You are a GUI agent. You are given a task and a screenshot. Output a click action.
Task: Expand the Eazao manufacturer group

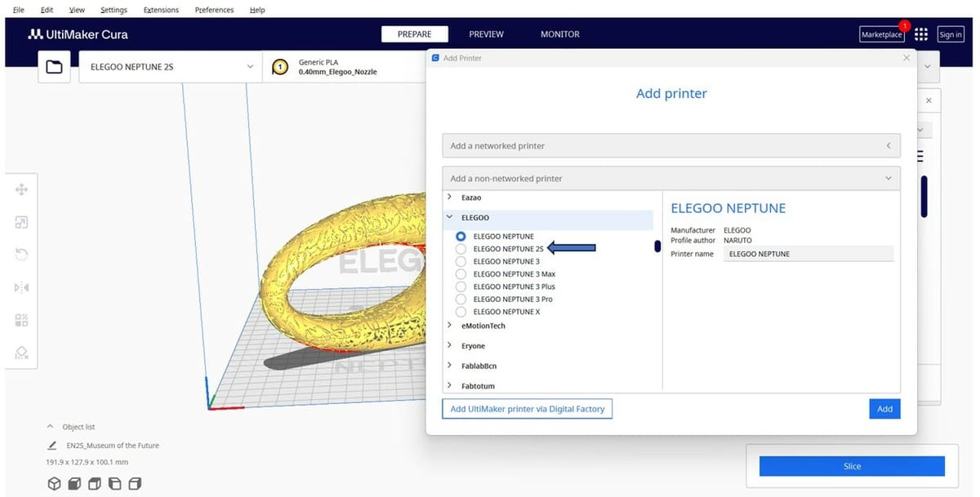[x=449, y=197]
